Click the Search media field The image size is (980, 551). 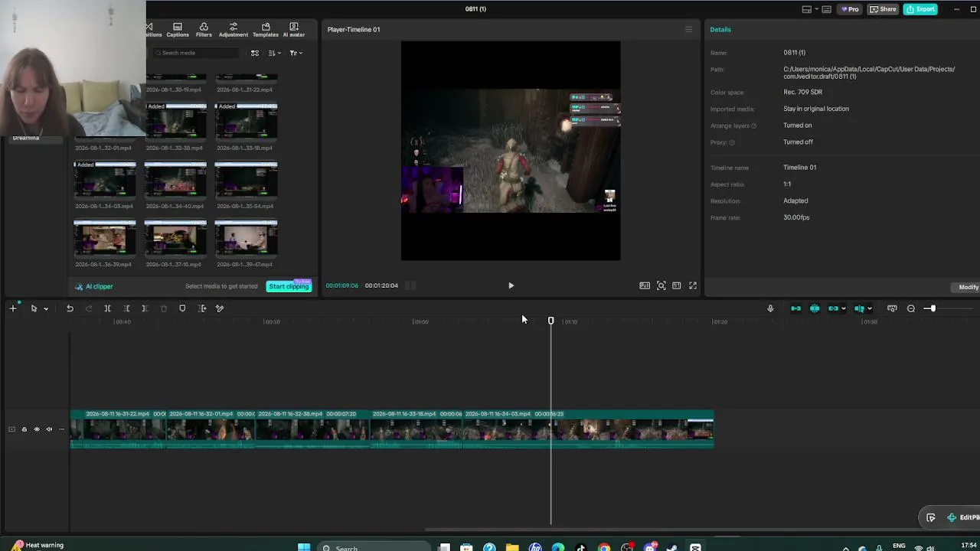(x=197, y=53)
